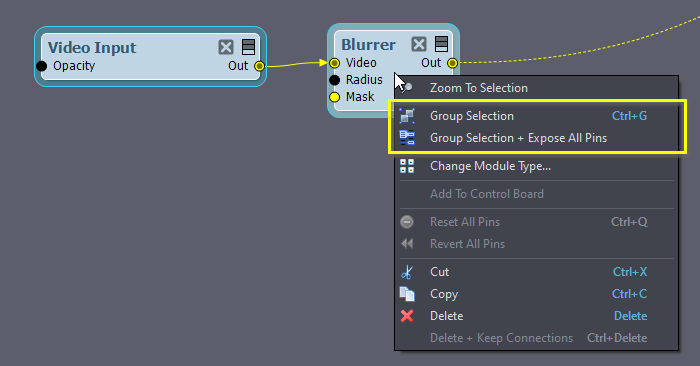
Task: Click the Change Module Type grid icon
Action: (x=407, y=166)
